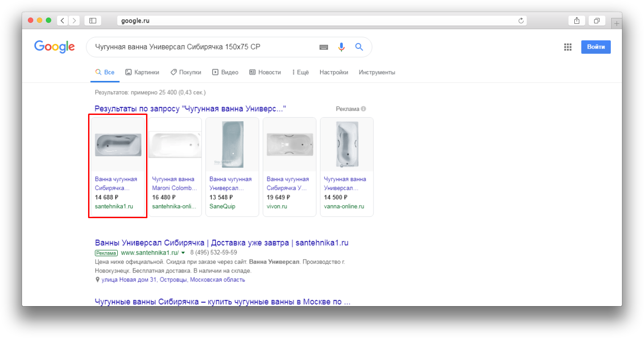Show all tabs overview button

click(597, 21)
